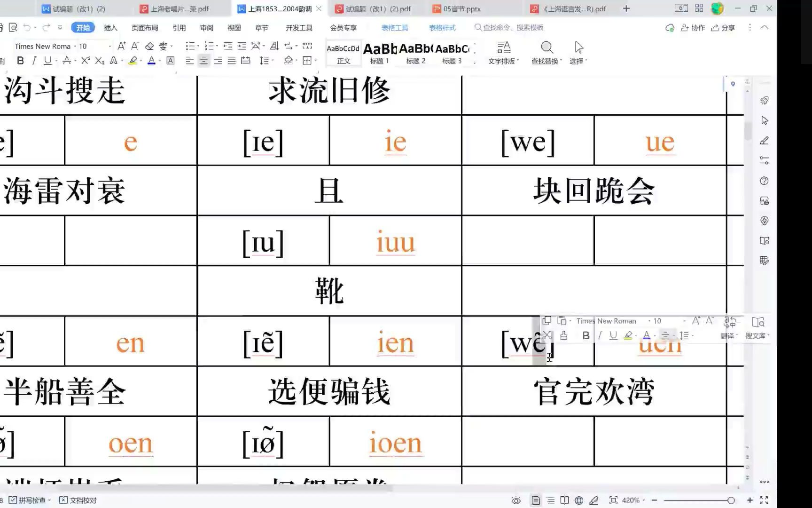The image size is (812, 508).
Task: Open sidebar help icon
Action: [765, 181]
